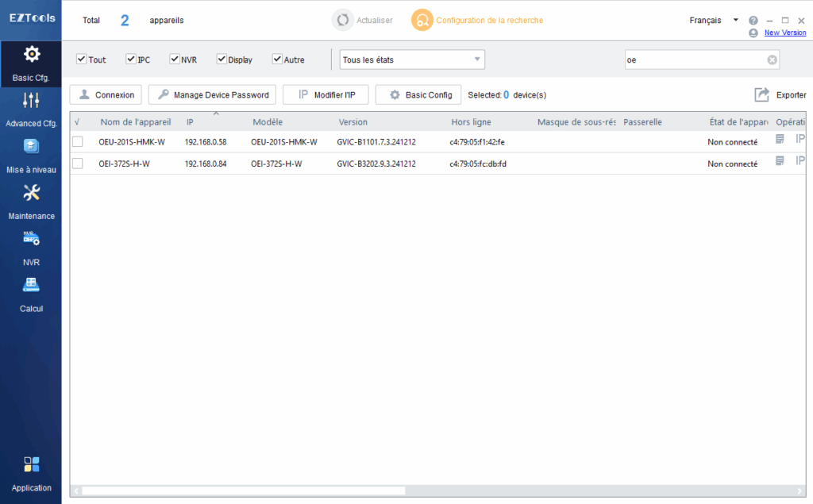Click the Modifier l'IP button
Viewport: 813px width, 504px height.
(326, 95)
